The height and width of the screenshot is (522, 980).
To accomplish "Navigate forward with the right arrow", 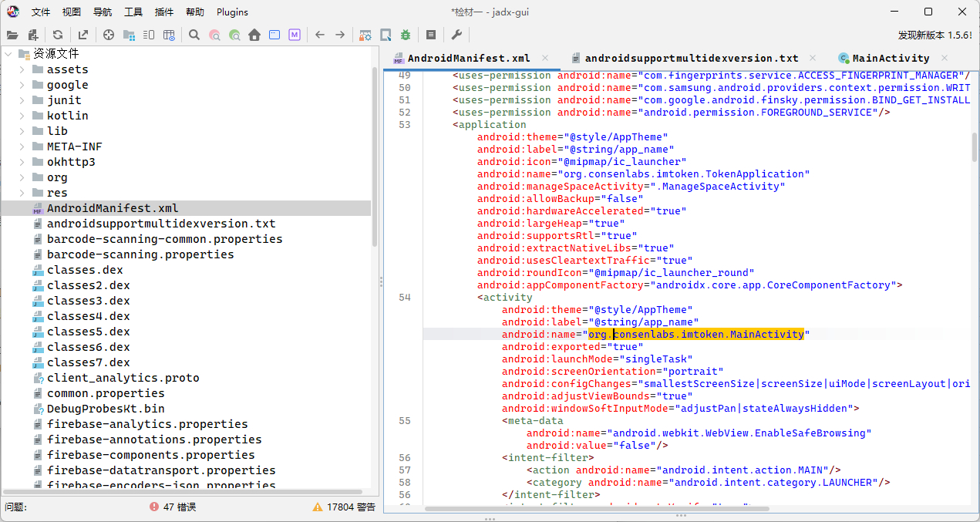I will (x=340, y=35).
